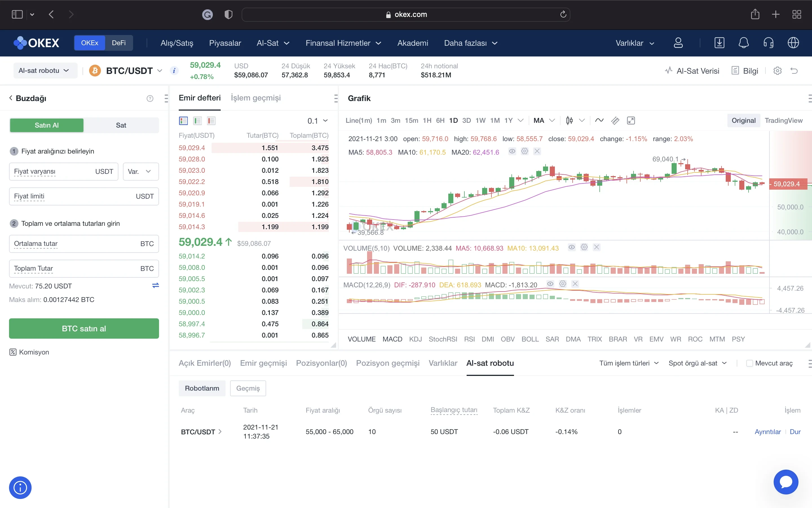Show sell-orders-only order book view
Image resolution: width=812 pixels, height=508 pixels.
pyautogui.click(x=211, y=121)
